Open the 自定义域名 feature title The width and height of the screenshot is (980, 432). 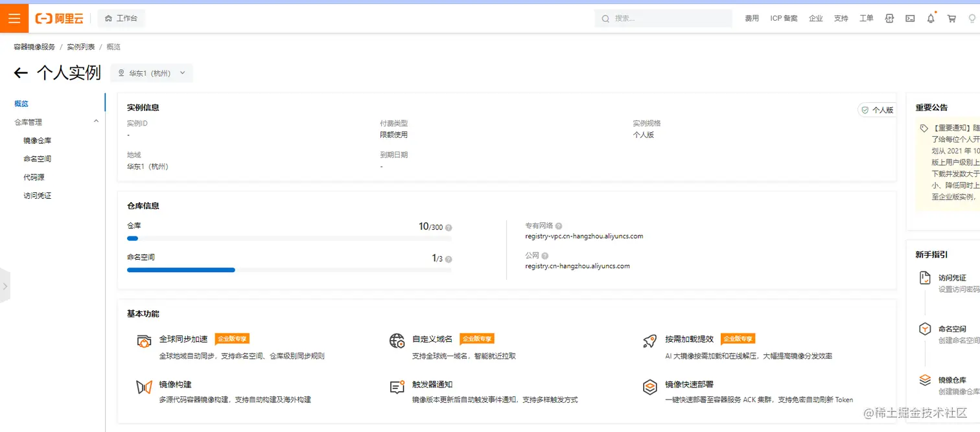(x=432, y=339)
